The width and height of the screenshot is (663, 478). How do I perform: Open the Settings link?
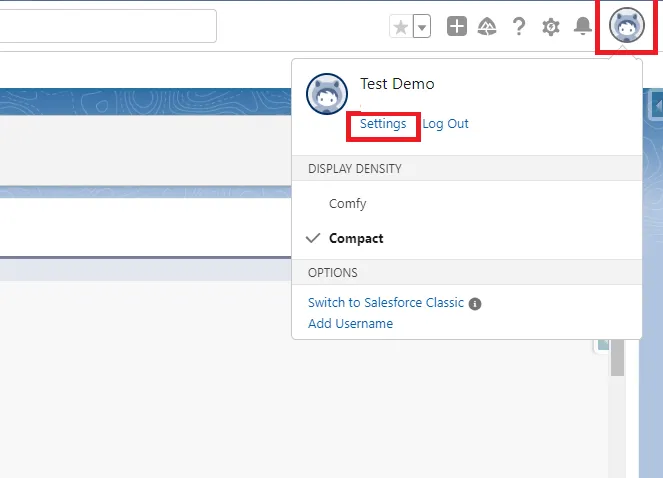[x=383, y=124]
